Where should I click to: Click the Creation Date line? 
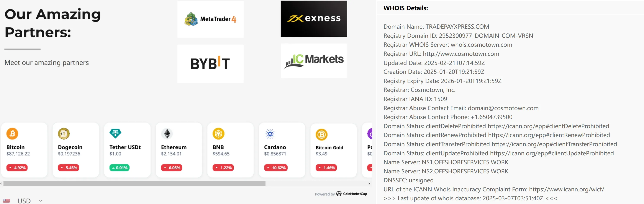434,72
